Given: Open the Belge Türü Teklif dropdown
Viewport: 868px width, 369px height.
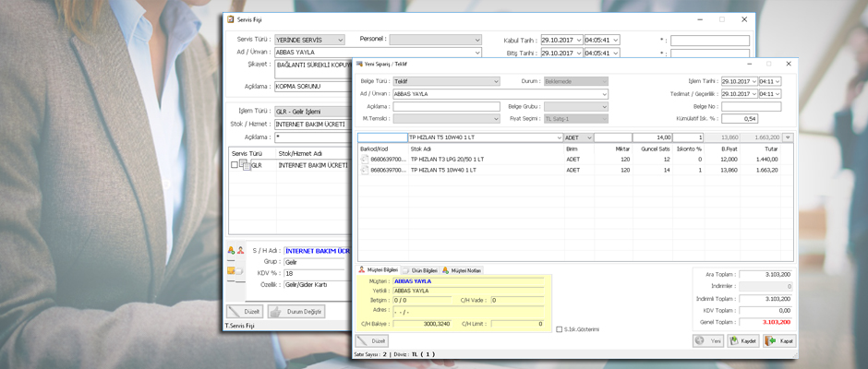Looking at the screenshot, I should click(496, 81).
